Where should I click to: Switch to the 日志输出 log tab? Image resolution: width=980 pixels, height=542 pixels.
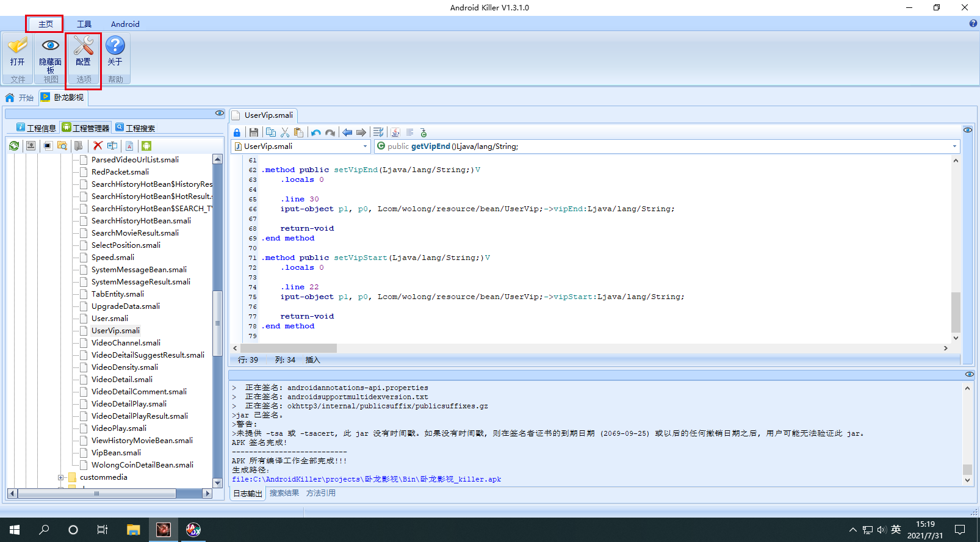click(248, 494)
